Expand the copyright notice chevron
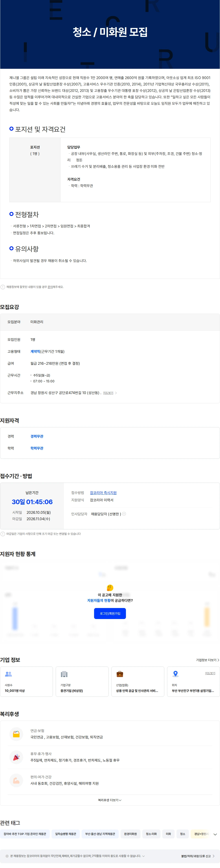This screenshot has height=868, width=220. (x=143, y=856)
